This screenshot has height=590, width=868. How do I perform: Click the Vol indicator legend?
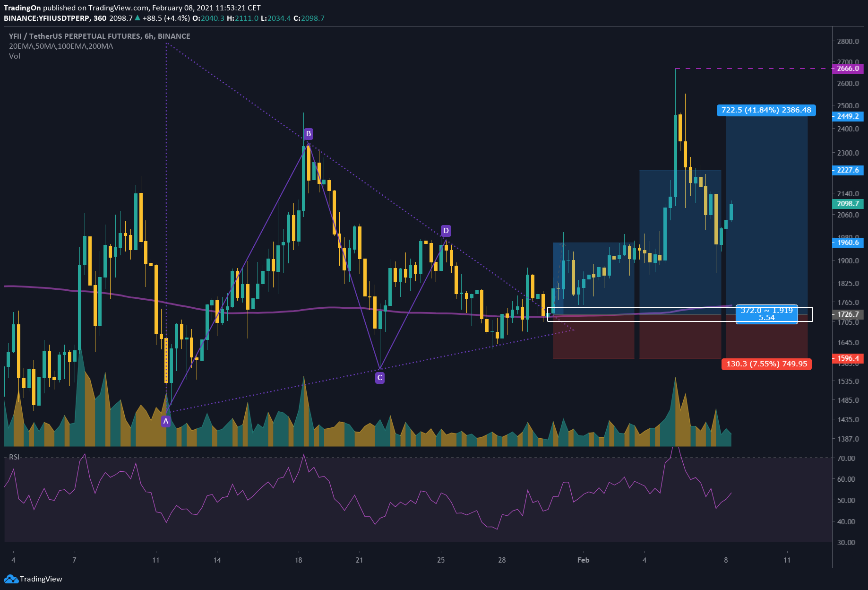[x=15, y=56]
